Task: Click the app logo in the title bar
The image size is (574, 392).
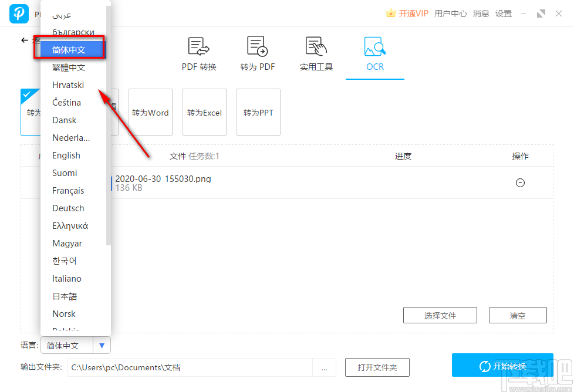Action: coord(18,13)
